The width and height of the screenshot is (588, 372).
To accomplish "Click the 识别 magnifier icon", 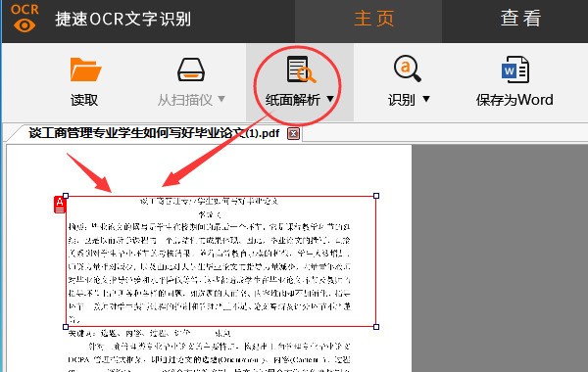I will [408, 69].
